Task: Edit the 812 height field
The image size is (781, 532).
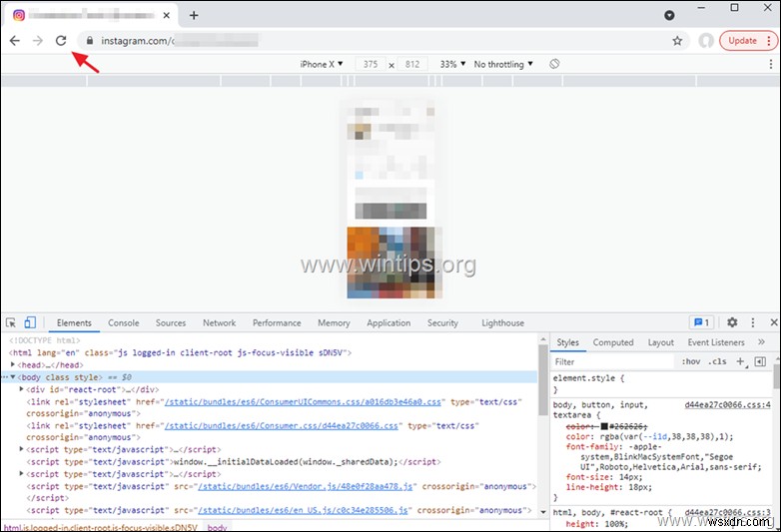Action: point(411,64)
